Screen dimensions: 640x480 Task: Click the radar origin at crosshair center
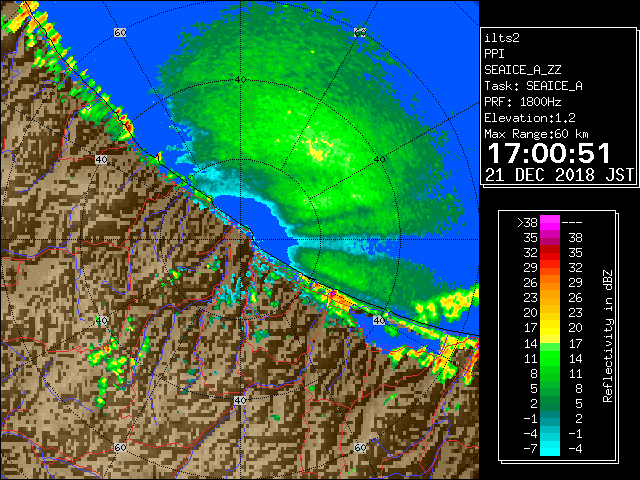pyautogui.click(x=240, y=240)
